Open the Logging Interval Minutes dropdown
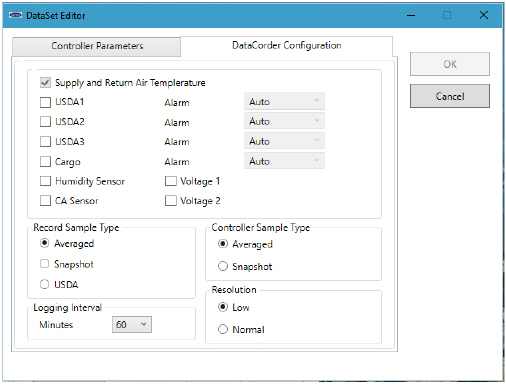 (x=132, y=324)
